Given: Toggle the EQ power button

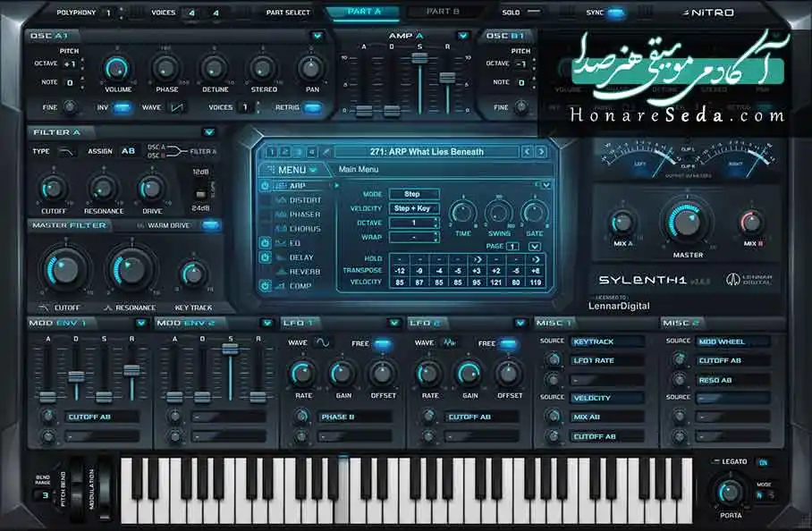Looking at the screenshot, I should (x=265, y=243).
